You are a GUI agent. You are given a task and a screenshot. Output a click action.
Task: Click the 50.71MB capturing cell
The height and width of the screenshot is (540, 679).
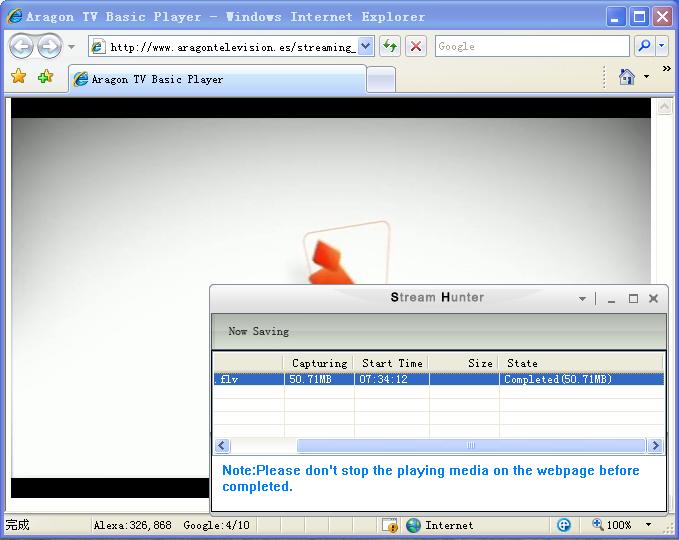click(x=319, y=379)
